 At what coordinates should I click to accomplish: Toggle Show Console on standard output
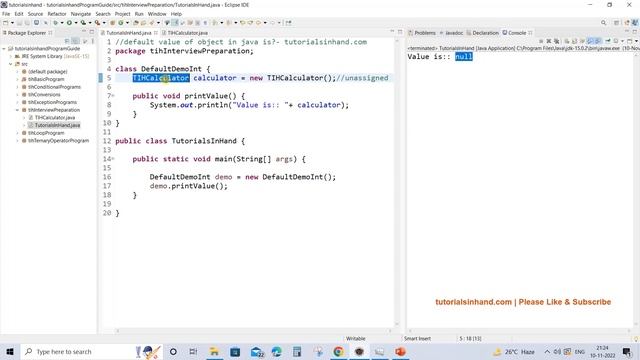pos(589,41)
